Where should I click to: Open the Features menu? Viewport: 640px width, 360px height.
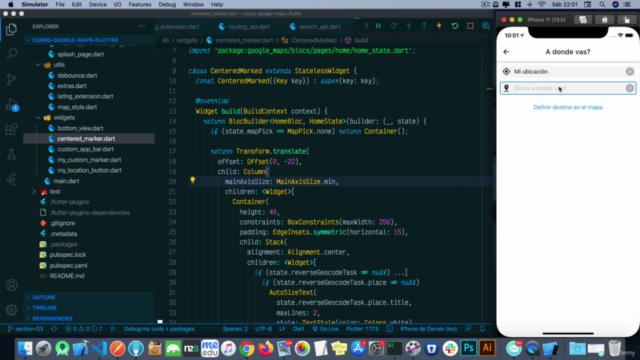coord(140,4)
